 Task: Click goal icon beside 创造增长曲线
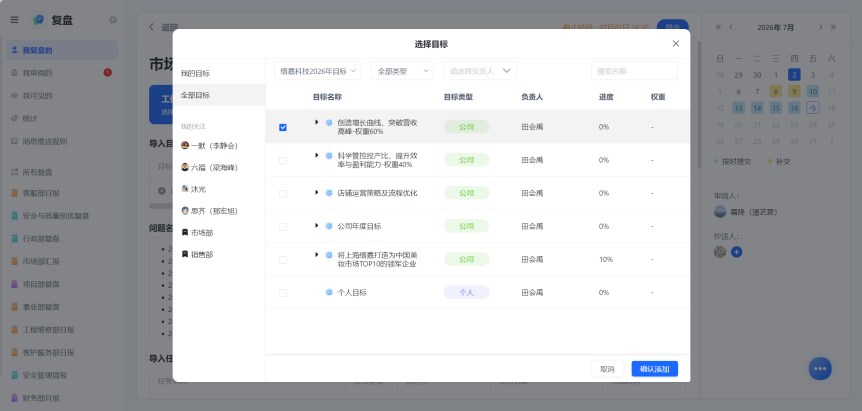pyautogui.click(x=329, y=123)
